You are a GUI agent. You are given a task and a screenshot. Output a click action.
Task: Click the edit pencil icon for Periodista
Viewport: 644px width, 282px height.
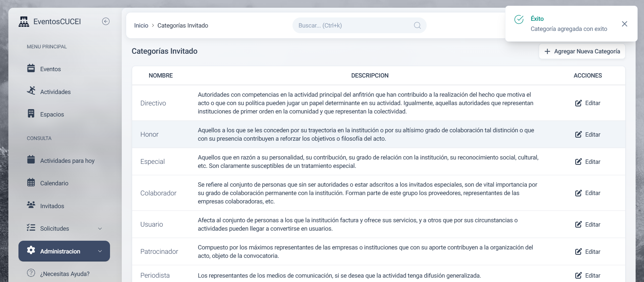point(578,276)
